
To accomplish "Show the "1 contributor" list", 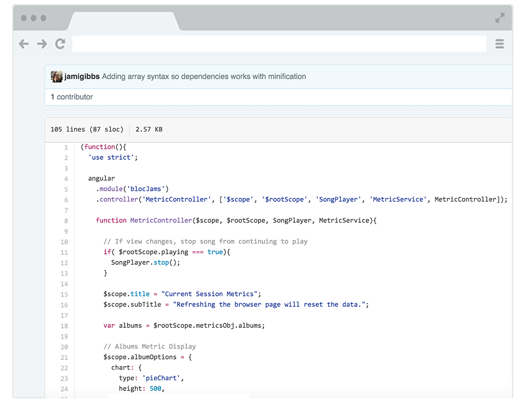I will [72, 97].
